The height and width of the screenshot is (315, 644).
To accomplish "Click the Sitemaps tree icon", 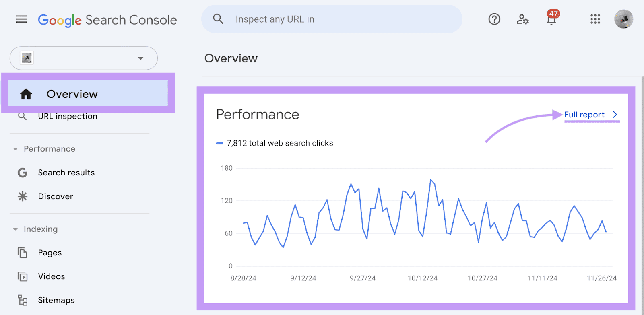I will point(23,300).
